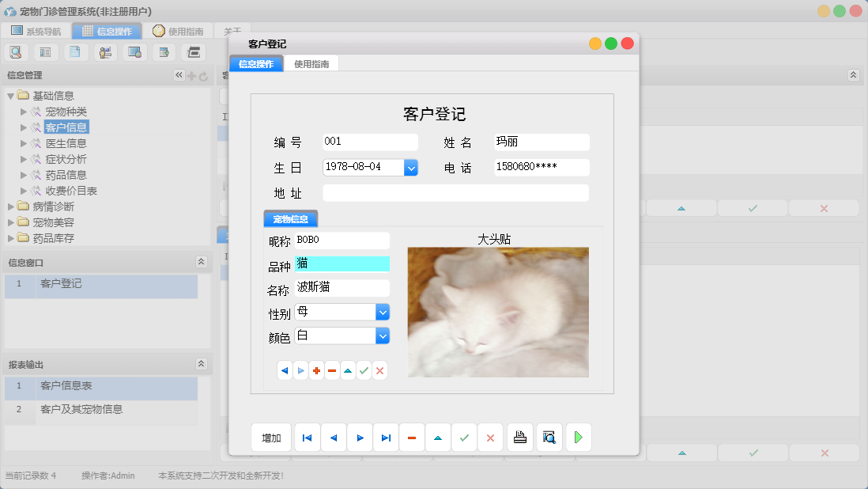Click the green run arrow in dialog footer

coord(578,437)
